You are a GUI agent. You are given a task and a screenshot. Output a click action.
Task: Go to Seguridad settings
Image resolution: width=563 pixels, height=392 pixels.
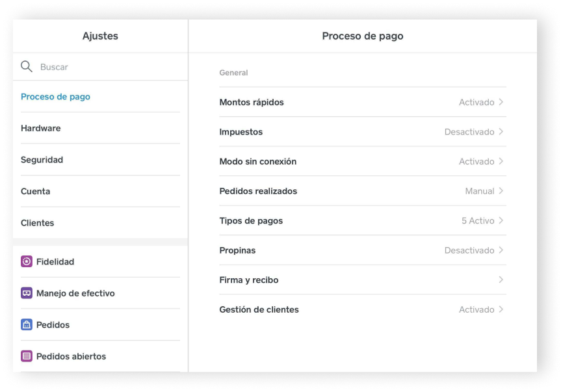[x=100, y=160]
